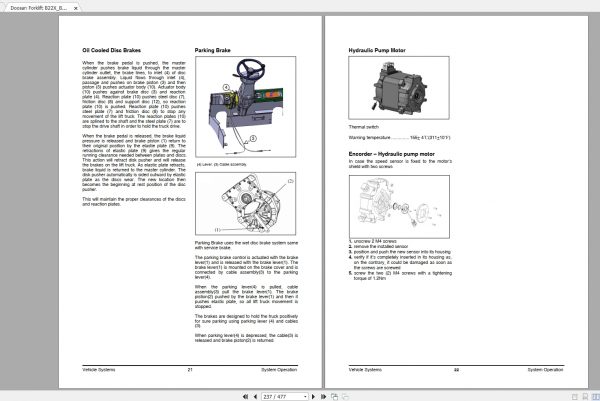The height and width of the screenshot is (401, 600).
Task: Click 'Vehicle Systems' in the left page footer
Action: [x=98, y=370]
